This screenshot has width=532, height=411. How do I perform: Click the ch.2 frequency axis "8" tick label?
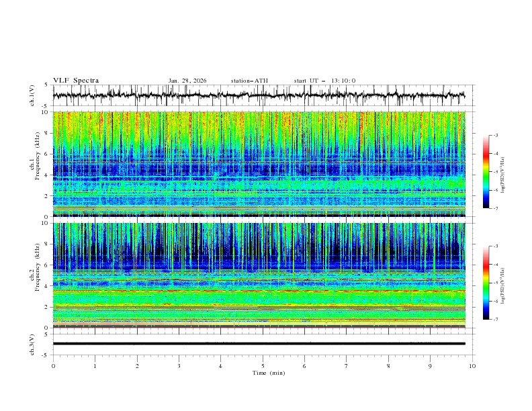tap(47, 244)
